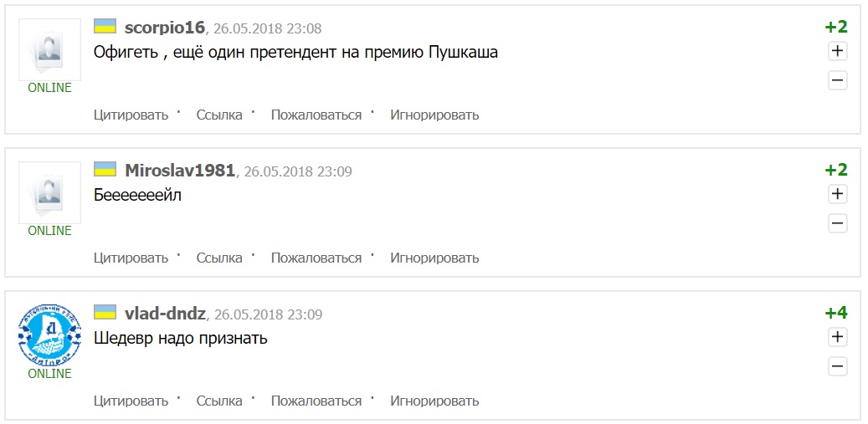Upvote vlad-dndz's comment with plus button
868x424 pixels.
point(837,337)
